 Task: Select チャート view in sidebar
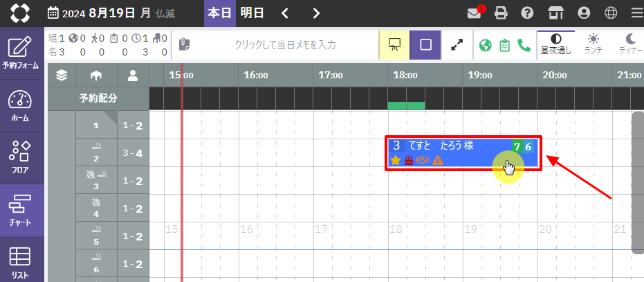point(20,210)
